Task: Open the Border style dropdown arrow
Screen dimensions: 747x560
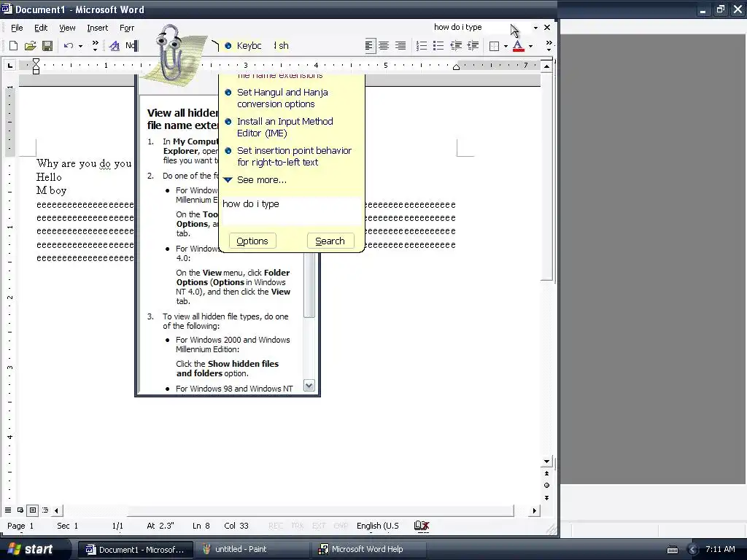Action: [x=506, y=46]
